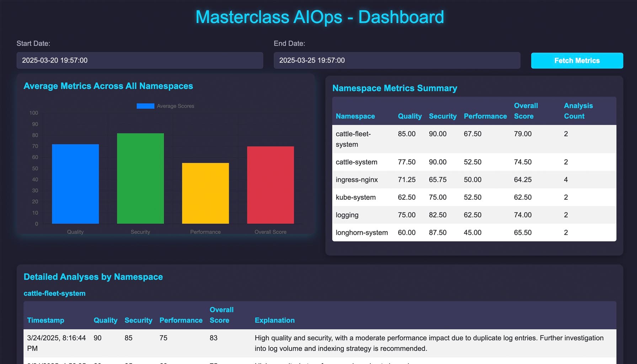Click the 71.25 quality value for ingress-nginx

coord(407,180)
